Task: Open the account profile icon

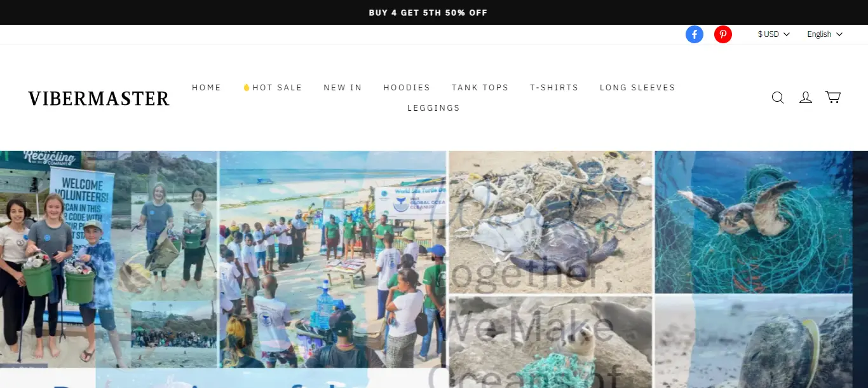Action: pos(806,97)
